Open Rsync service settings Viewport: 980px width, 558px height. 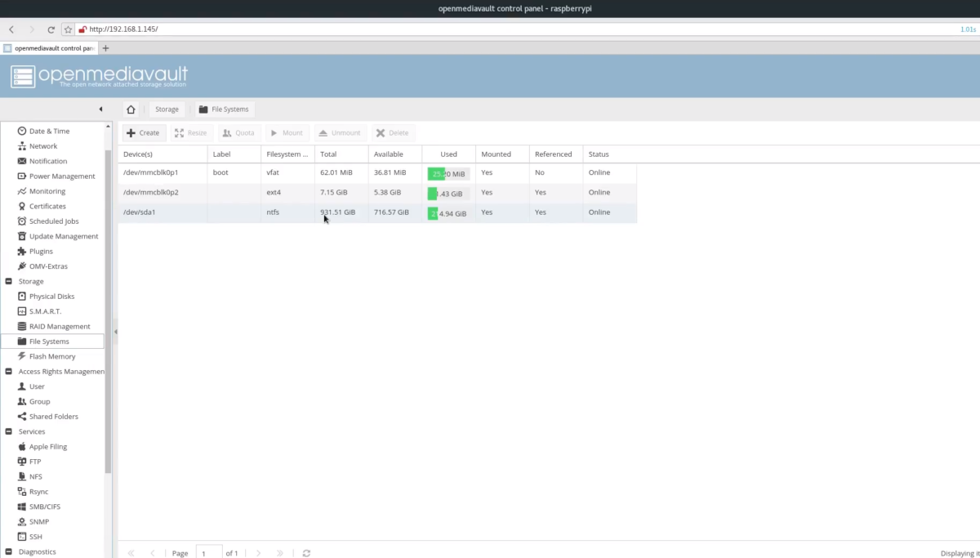pyautogui.click(x=38, y=492)
